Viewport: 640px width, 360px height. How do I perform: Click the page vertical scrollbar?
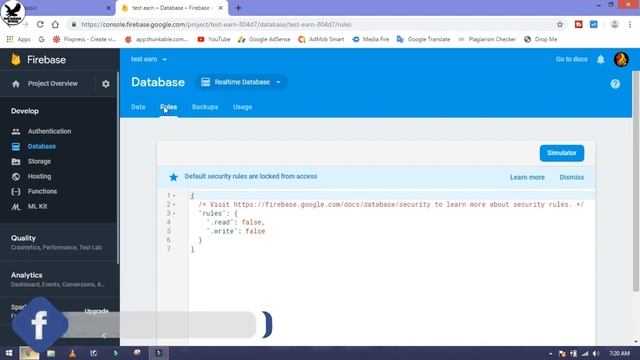[x=636, y=182]
